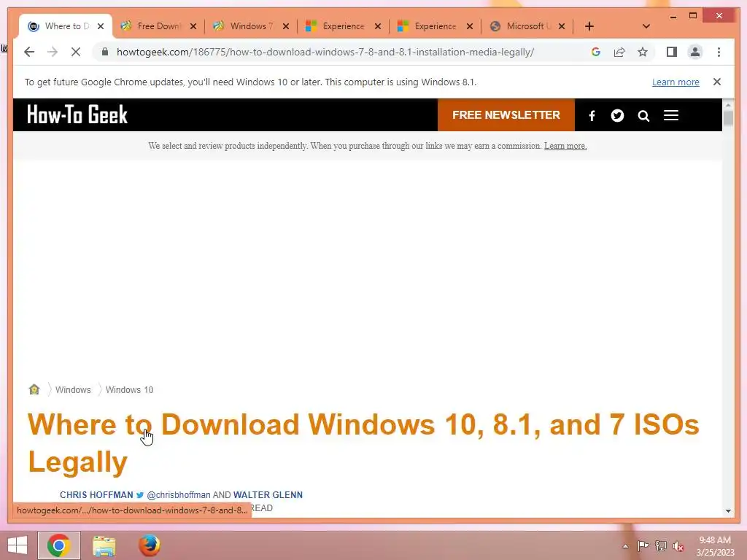Open author CHRIS HOFFMAN's page
The width and height of the screenshot is (747, 560).
tap(96, 495)
